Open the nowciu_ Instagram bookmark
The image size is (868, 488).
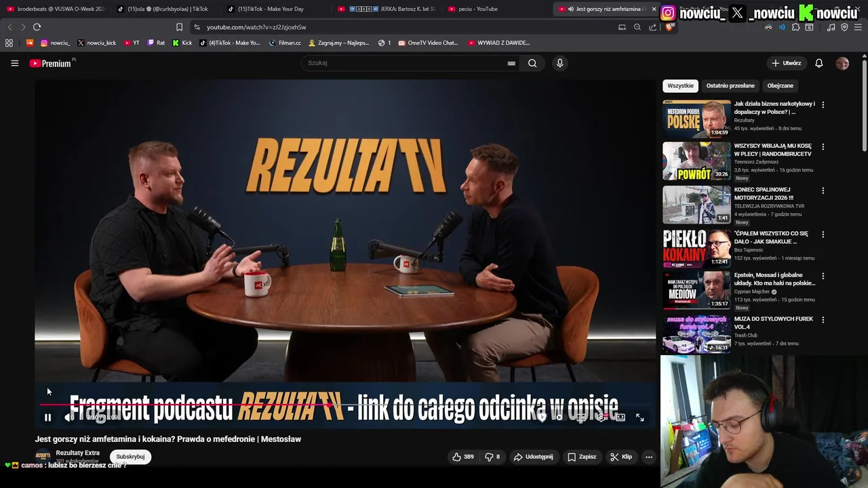56,43
